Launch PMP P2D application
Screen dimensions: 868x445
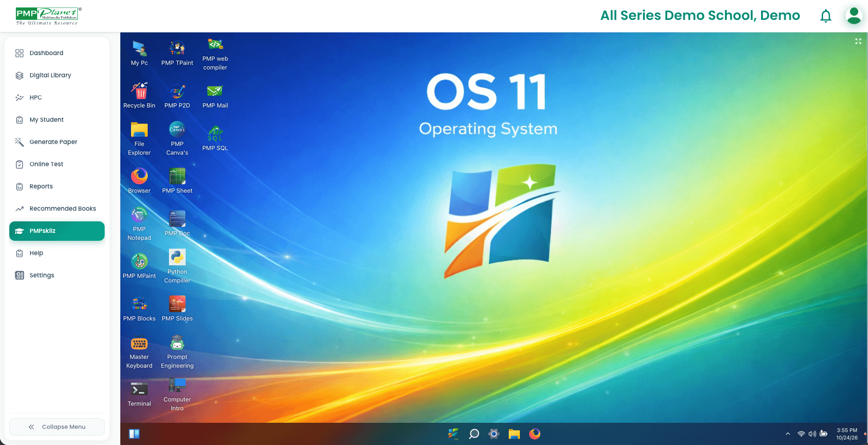(x=177, y=96)
